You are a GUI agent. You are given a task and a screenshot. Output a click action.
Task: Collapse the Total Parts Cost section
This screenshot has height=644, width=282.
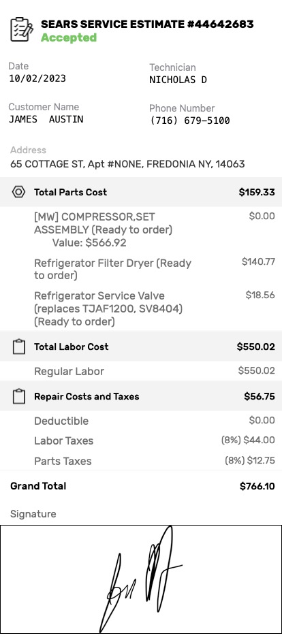pos(141,192)
